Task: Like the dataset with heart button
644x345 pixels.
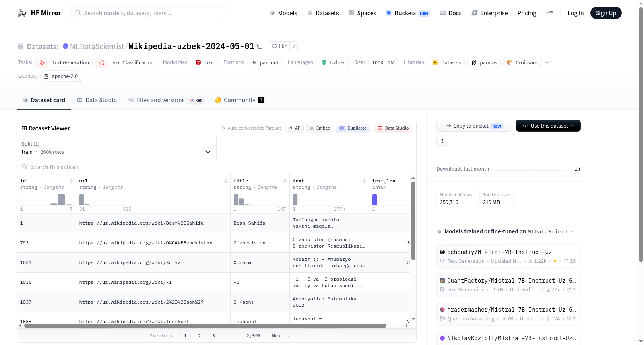Action: coord(279,46)
